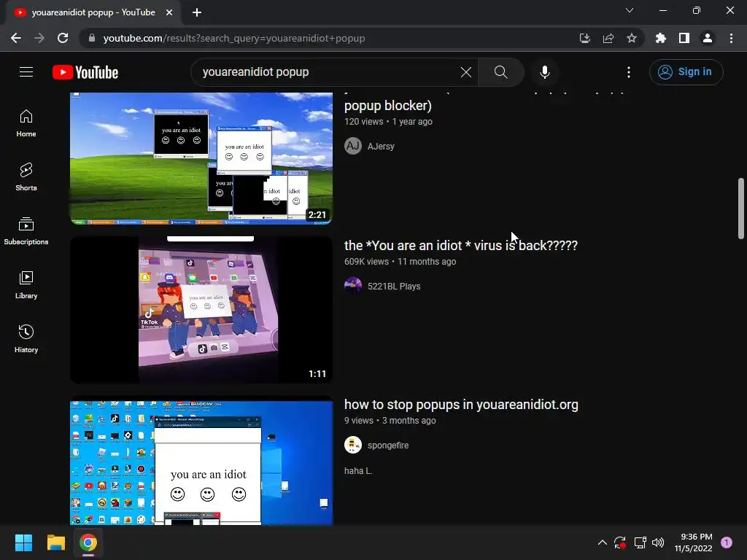Click the magnifier search button

[x=500, y=72]
